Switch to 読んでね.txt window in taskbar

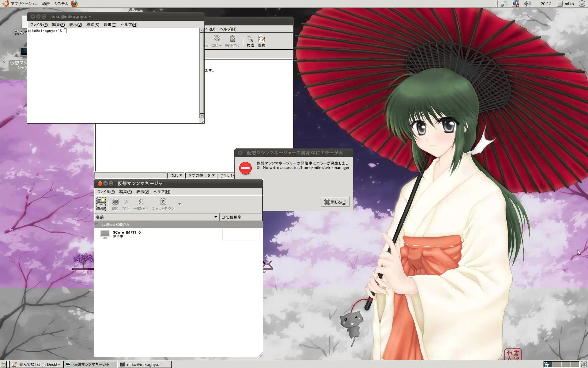(37, 364)
